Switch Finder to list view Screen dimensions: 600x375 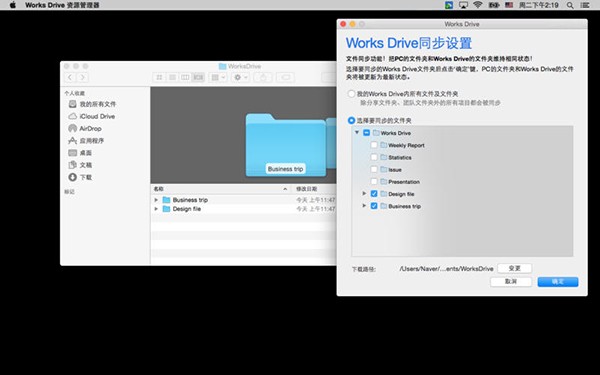(x=172, y=77)
